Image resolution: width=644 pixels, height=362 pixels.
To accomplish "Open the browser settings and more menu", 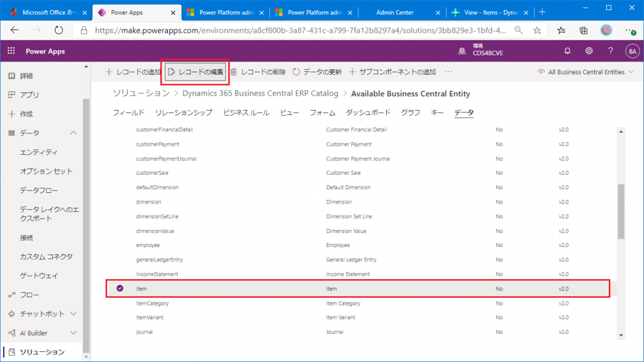I will pos(630,30).
